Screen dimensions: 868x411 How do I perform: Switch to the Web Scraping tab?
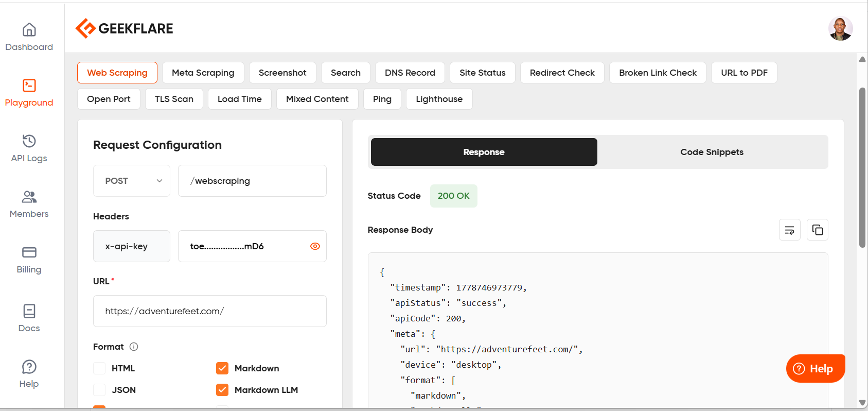click(x=117, y=73)
